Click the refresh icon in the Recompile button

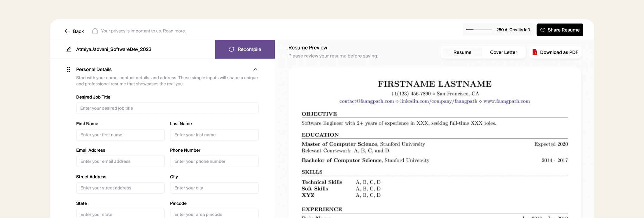[231, 49]
